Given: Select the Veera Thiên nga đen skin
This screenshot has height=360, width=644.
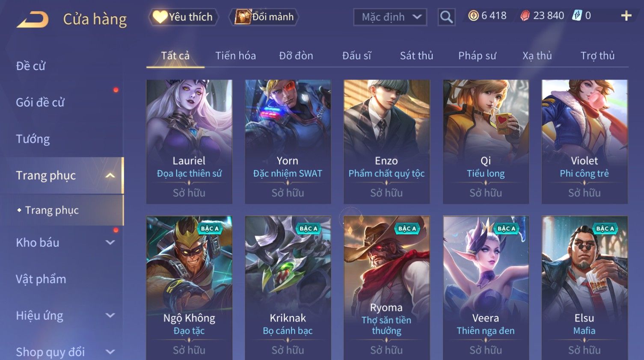Looking at the screenshot, I should coord(486,288).
